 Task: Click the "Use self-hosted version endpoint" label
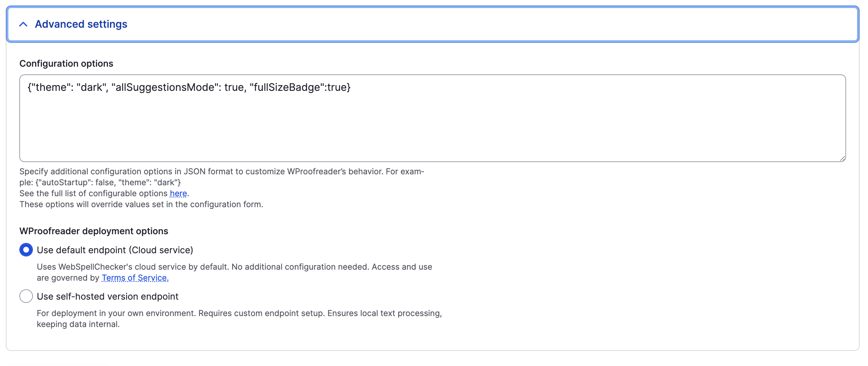pyautogui.click(x=107, y=296)
